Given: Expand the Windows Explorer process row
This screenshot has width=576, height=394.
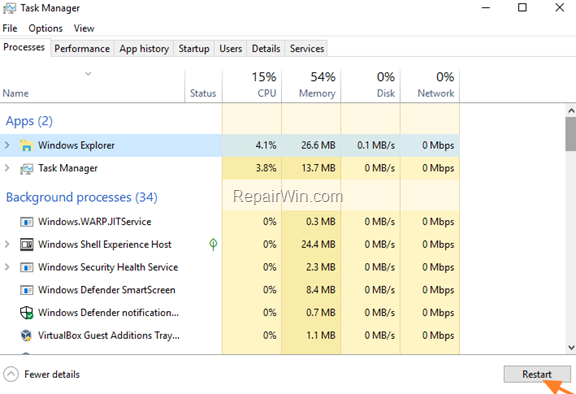Looking at the screenshot, I should pos(7,145).
